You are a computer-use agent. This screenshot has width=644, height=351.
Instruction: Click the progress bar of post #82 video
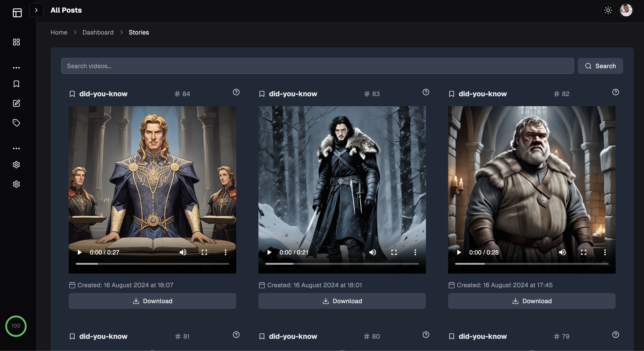point(532,264)
